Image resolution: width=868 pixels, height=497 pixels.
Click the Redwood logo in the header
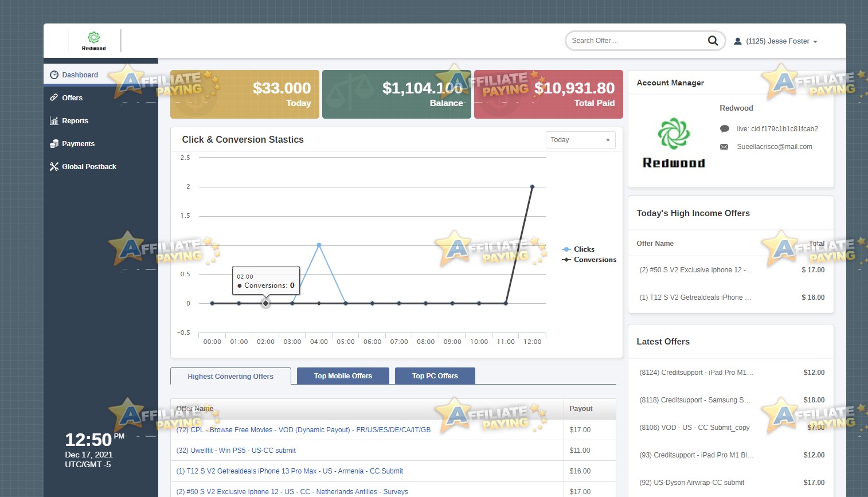coord(94,41)
